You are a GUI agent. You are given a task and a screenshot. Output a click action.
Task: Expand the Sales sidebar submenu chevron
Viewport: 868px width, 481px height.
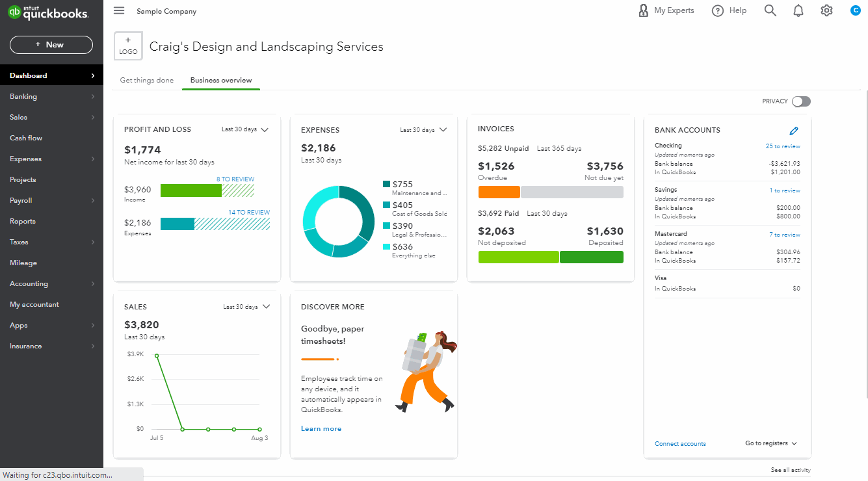coord(93,117)
